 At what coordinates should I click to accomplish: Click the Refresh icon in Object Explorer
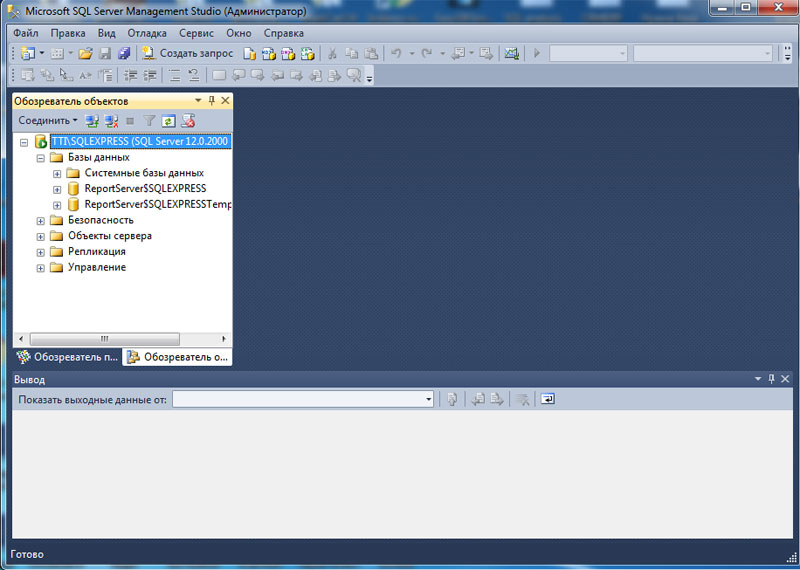pos(168,121)
